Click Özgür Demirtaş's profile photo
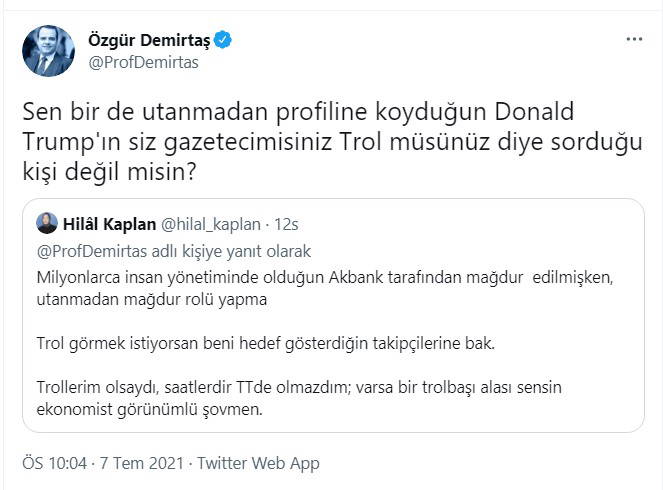663x490 pixels. pos(47,50)
